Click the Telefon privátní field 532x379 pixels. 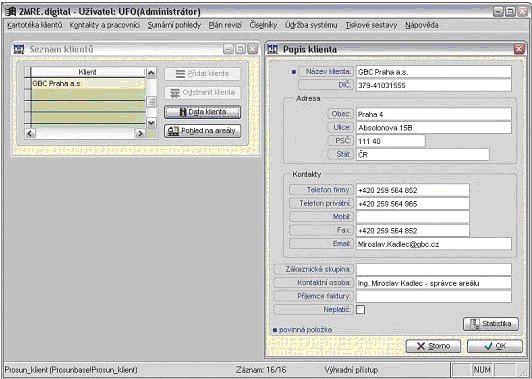coord(413,204)
